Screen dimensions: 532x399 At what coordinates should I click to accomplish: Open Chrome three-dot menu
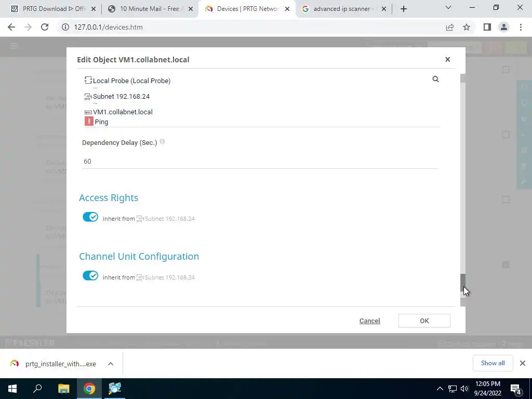[x=521, y=27]
